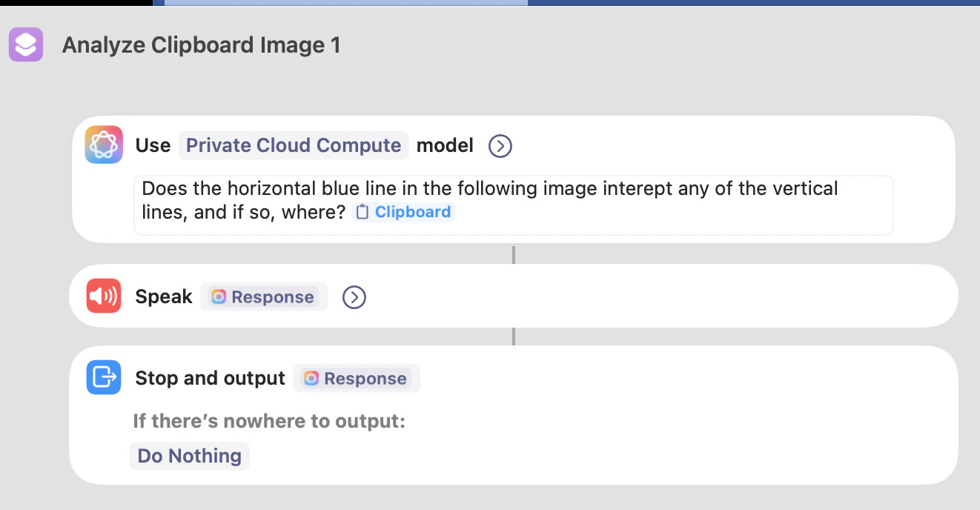Open the Private Cloud Compute model selector
The width and height of the screenshot is (980, 510).
point(294,145)
